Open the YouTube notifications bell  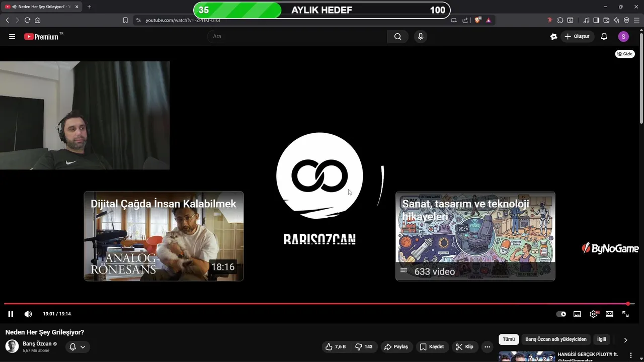[x=604, y=36]
